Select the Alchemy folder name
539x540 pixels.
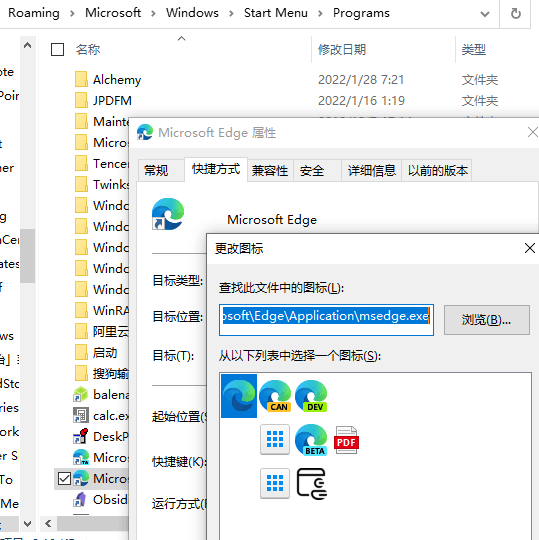[117, 80]
